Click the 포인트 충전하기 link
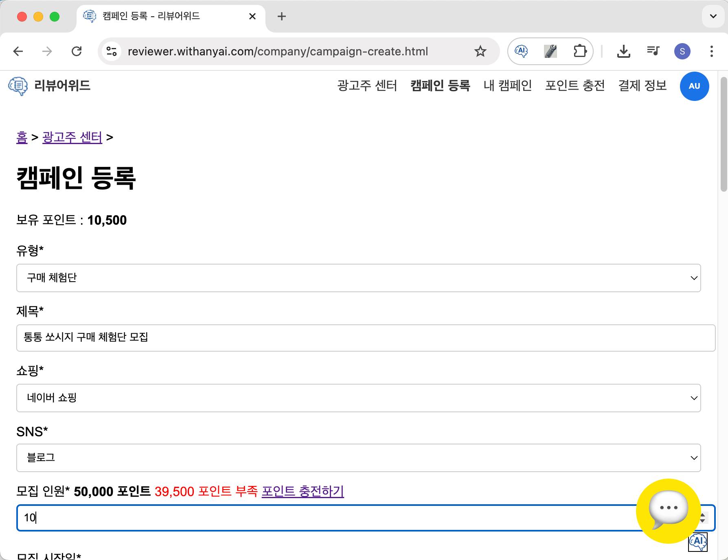The image size is (728, 560). click(303, 491)
